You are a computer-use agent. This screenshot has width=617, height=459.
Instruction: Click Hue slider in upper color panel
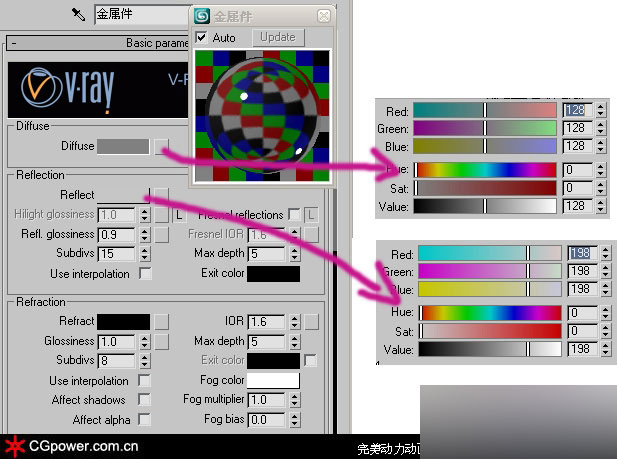[x=485, y=170]
